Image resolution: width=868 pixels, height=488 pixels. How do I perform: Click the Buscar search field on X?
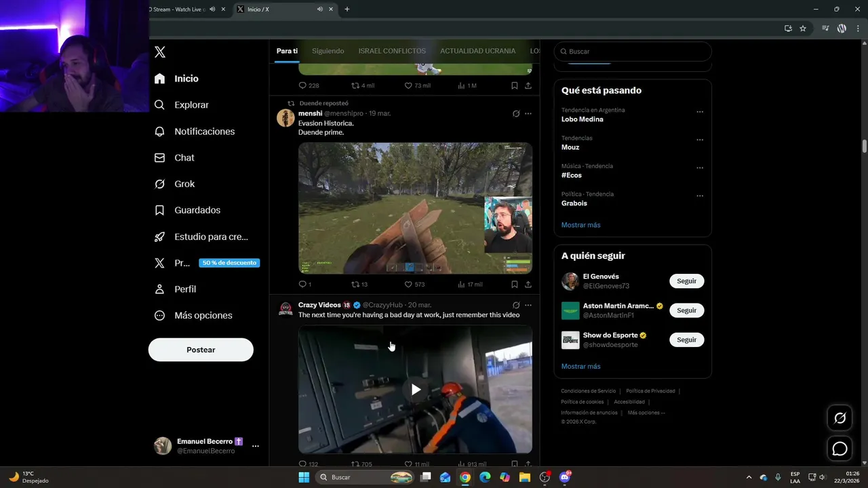633,52
